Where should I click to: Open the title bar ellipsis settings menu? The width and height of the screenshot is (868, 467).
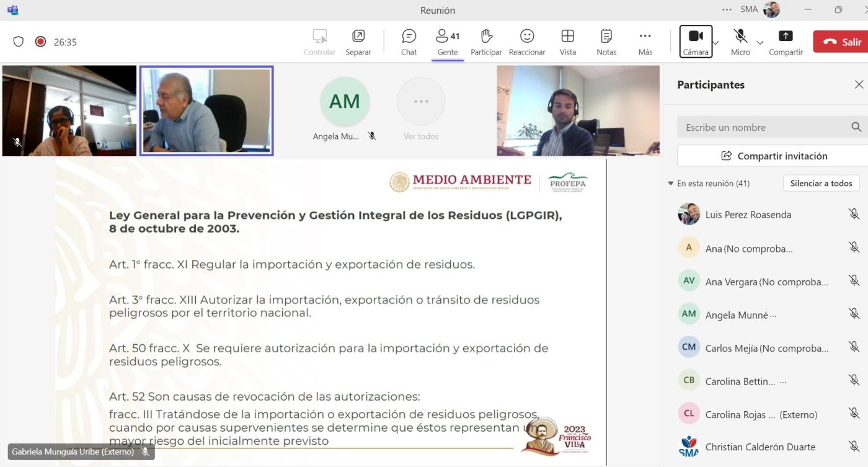[x=727, y=9]
